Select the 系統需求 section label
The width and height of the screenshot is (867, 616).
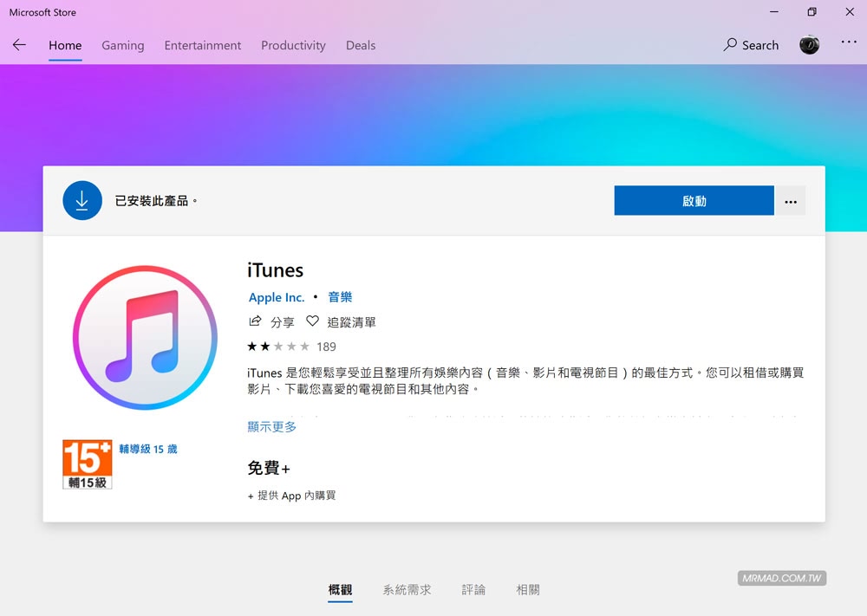[407, 589]
